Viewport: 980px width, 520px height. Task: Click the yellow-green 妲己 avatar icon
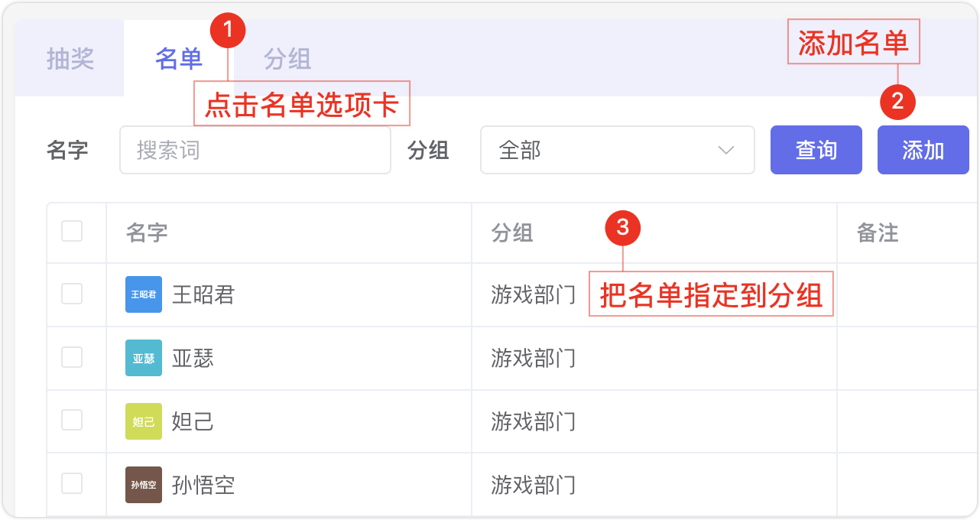pyautogui.click(x=144, y=421)
